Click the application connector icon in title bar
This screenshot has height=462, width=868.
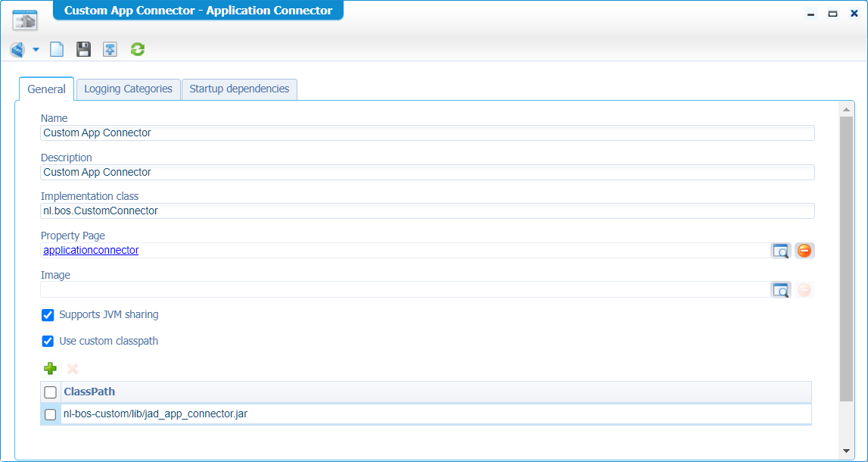(x=24, y=20)
